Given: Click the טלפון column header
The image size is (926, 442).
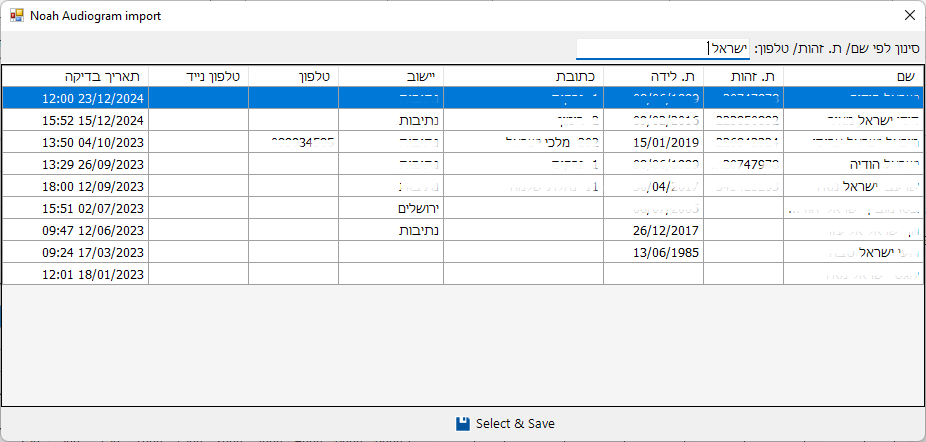Looking at the screenshot, I should point(293,76).
